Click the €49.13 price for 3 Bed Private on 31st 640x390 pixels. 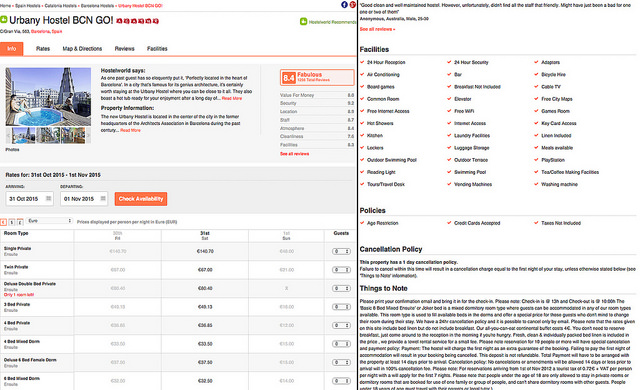click(x=205, y=307)
